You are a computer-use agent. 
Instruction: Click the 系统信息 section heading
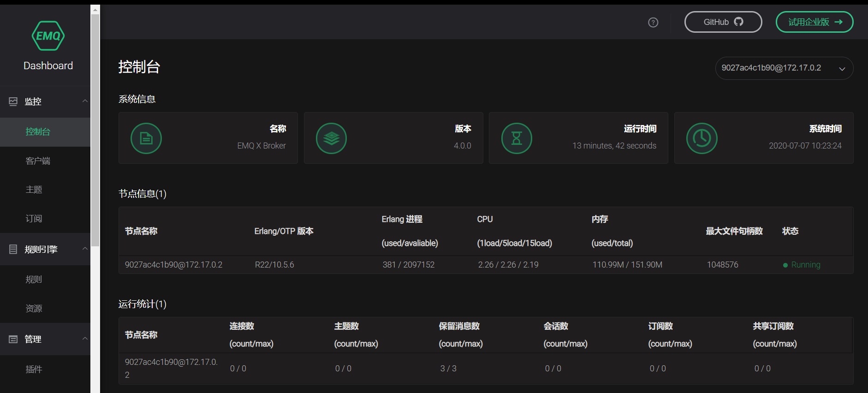point(137,99)
